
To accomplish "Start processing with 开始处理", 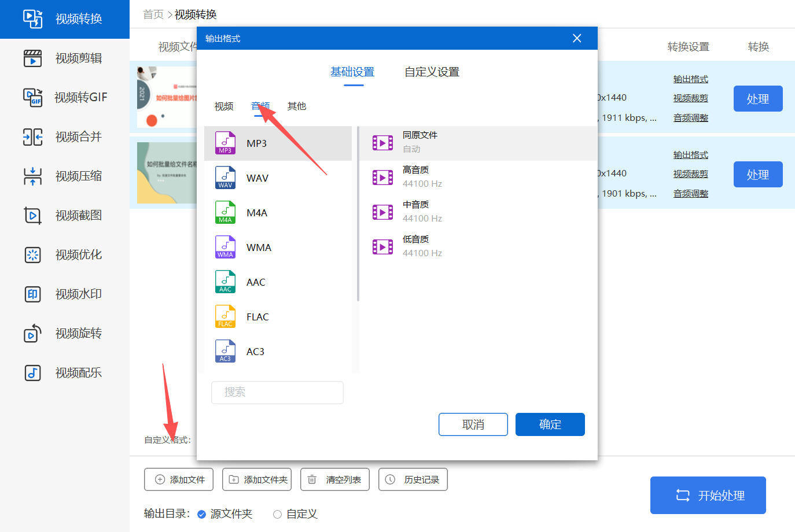I will pyautogui.click(x=708, y=496).
